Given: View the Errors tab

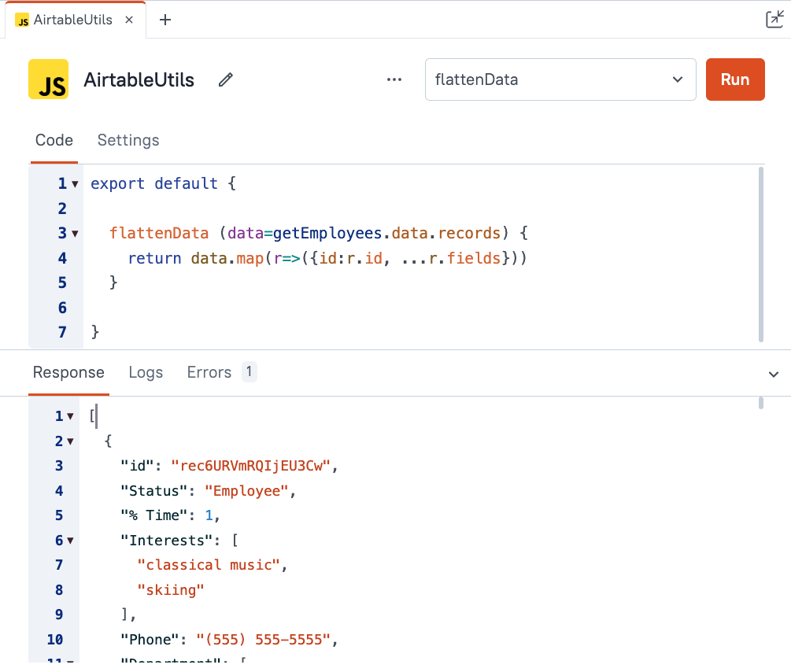Looking at the screenshot, I should (208, 372).
